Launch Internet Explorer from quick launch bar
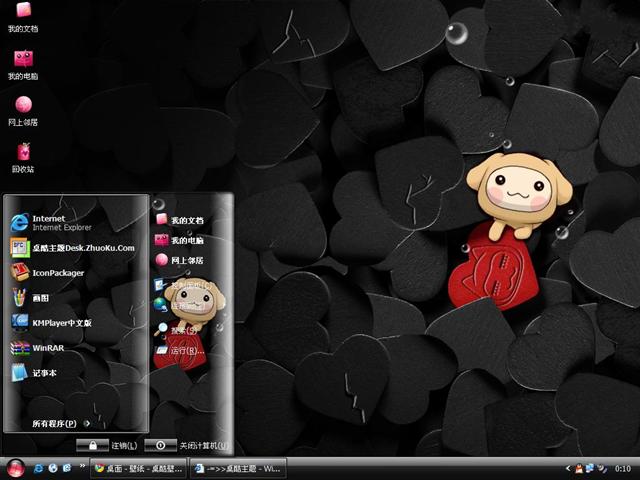The width and height of the screenshot is (640, 480). [38, 468]
